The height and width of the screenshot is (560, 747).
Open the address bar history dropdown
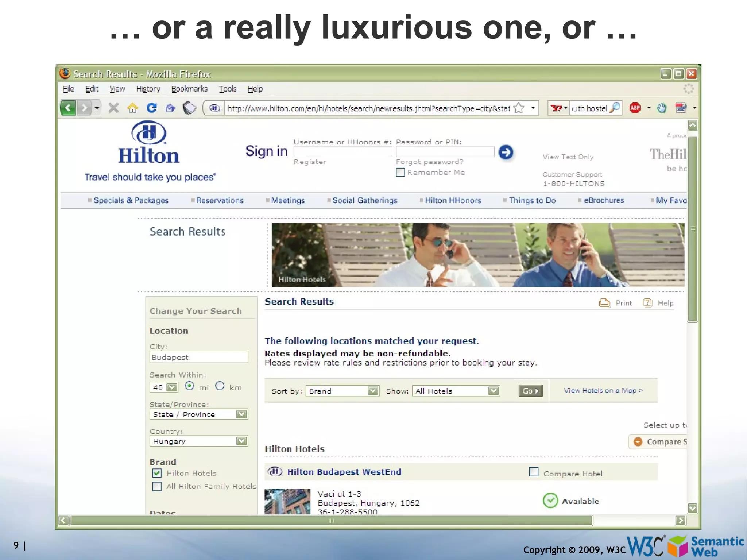pyautogui.click(x=533, y=108)
